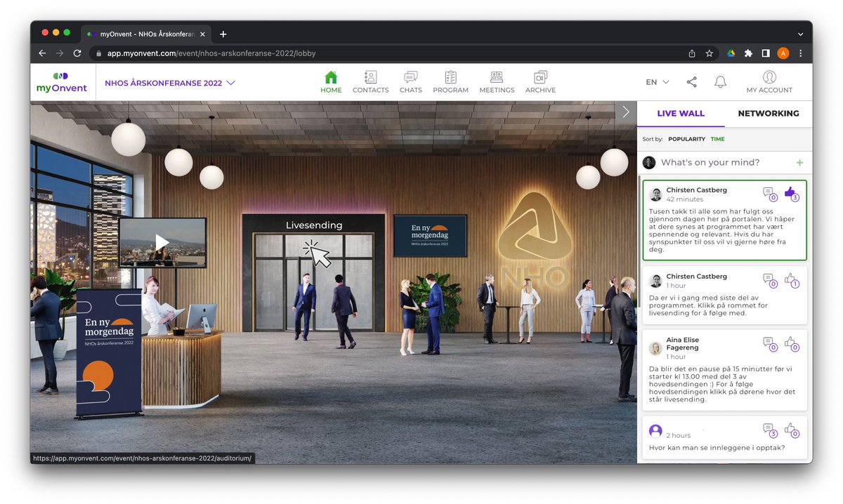
Task: Open the EN language dropdown
Action: click(x=658, y=82)
